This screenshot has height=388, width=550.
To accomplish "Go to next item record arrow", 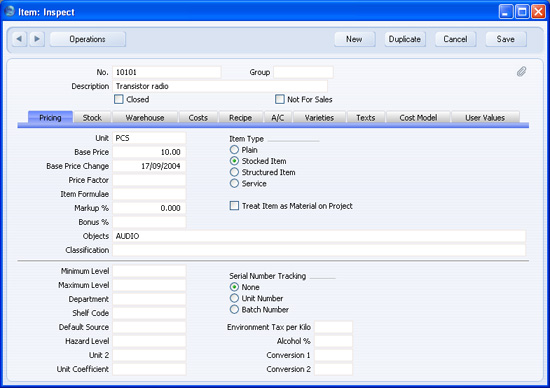I will (37, 39).
